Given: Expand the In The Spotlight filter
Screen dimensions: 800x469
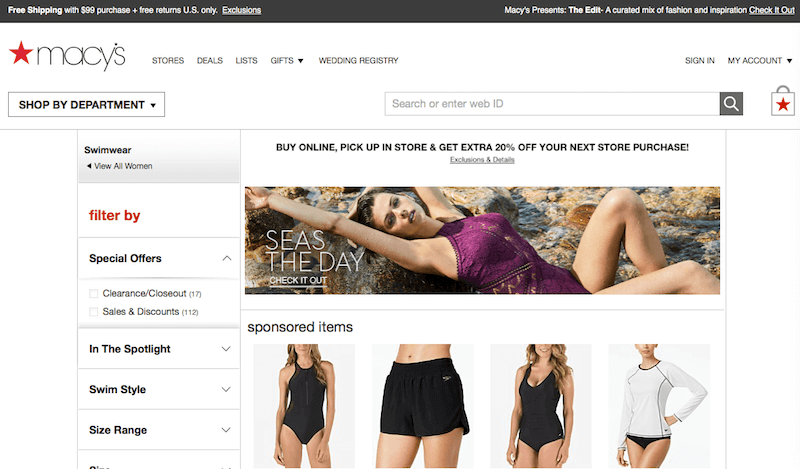Looking at the screenshot, I should tap(226, 349).
